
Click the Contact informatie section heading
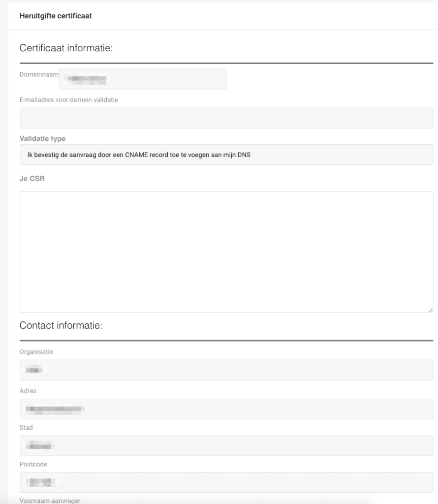[61, 326]
